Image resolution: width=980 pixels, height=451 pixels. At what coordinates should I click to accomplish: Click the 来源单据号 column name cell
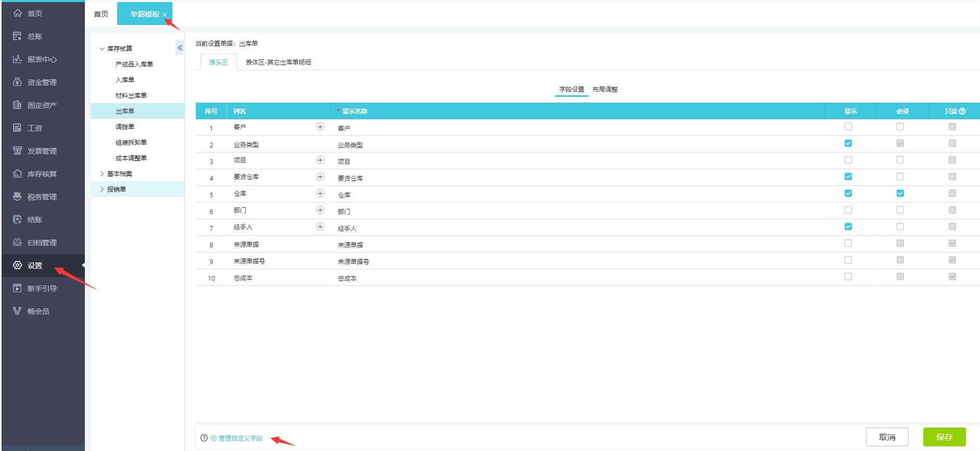point(279,261)
